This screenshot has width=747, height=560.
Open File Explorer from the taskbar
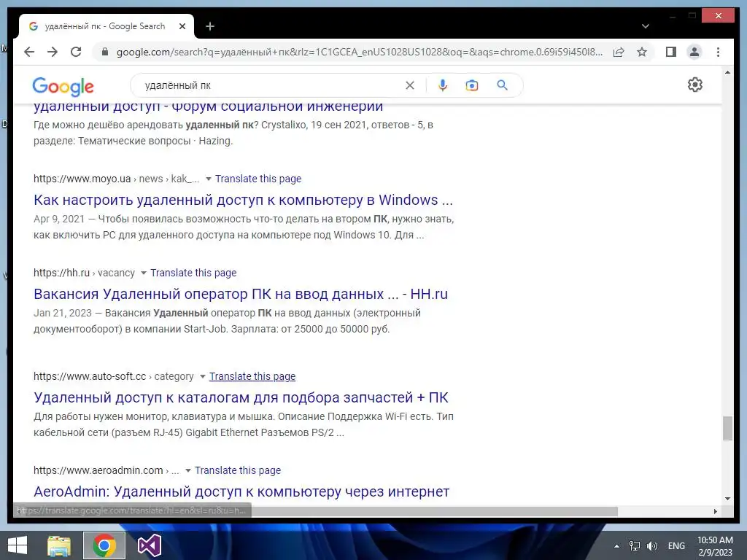59,545
